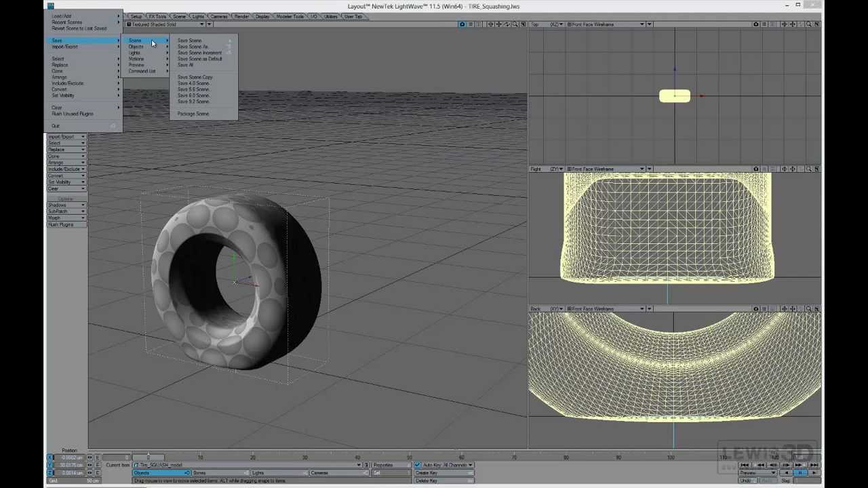Click perspective viewport move/pan icon
Image resolution: width=868 pixels, height=488 pixels.
498,24
